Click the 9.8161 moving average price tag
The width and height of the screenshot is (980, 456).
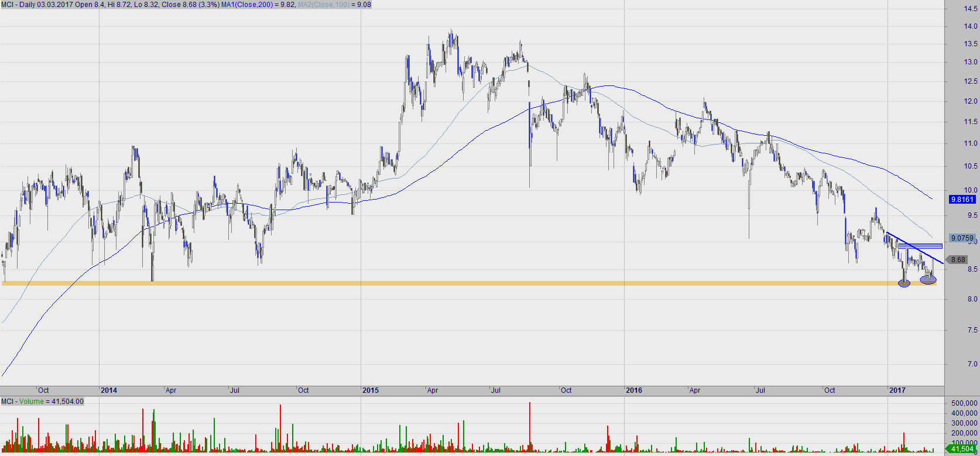[x=962, y=200]
